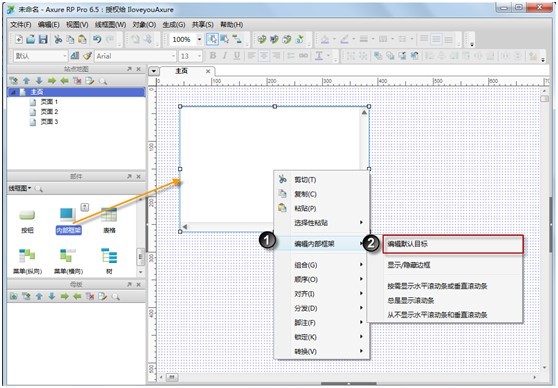558x388 pixels.
Task: Select 复制(C) in context menu
Action: pyautogui.click(x=322, y=194)
